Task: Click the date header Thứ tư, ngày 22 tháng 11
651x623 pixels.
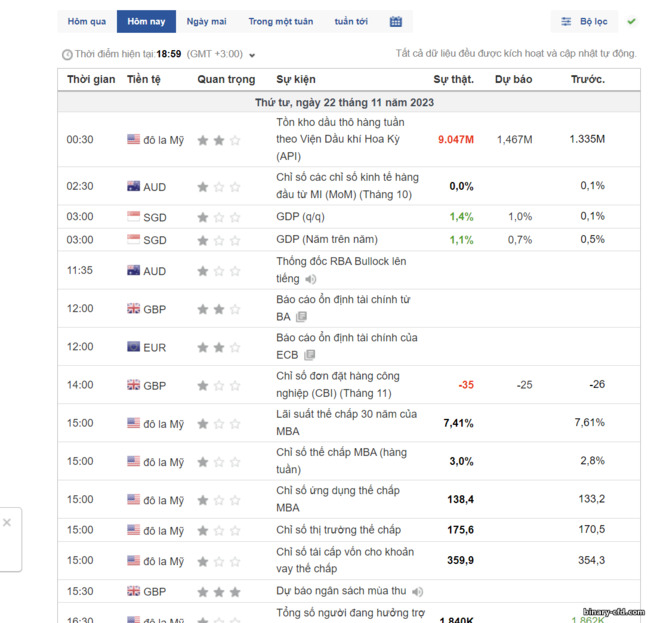Action: (344, 103)
